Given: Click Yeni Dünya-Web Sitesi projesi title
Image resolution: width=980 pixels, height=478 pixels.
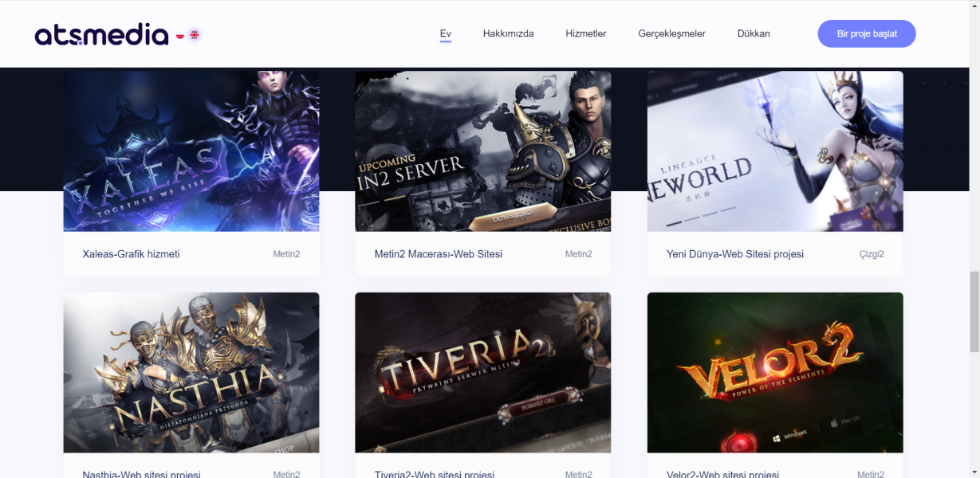Looking at the screenshot, I should [734, 254].
